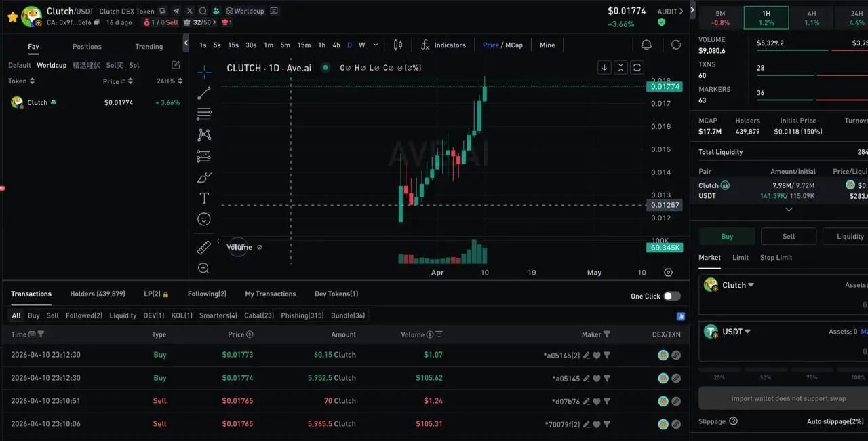868x441 pixels.
Task: Sort favorites by 24H% column arrows
Action: tap(180, 81)
